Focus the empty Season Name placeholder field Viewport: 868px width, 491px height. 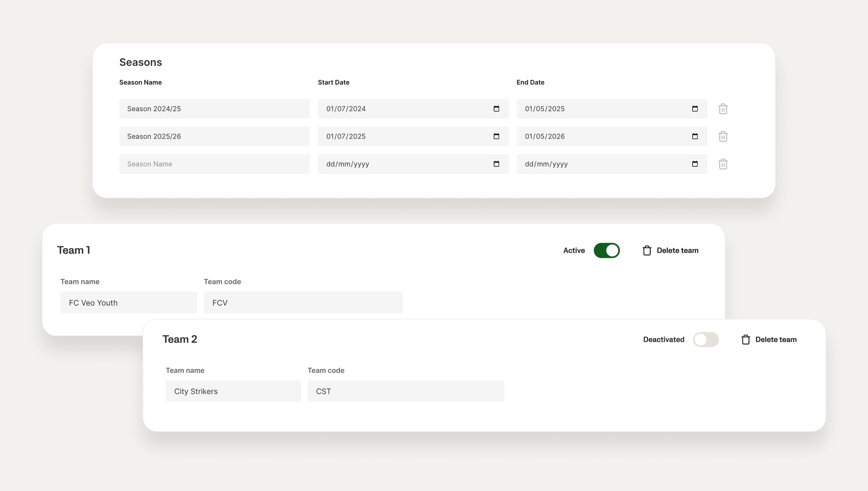[214, 164]
